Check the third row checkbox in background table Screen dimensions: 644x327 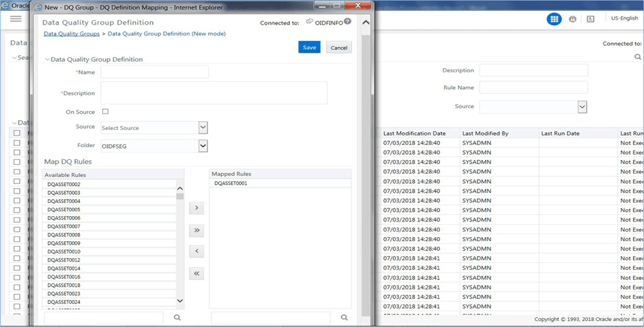[x=17, y=162]
